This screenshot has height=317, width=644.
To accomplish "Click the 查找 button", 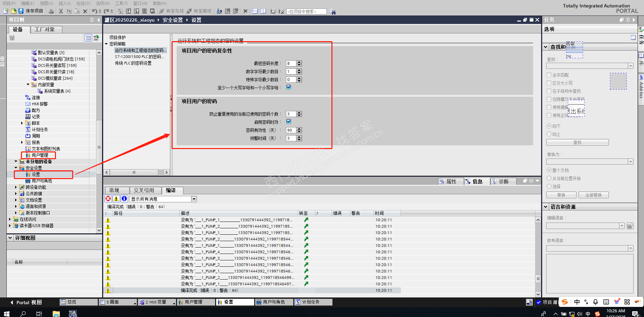I will click(x=578, y=142).
